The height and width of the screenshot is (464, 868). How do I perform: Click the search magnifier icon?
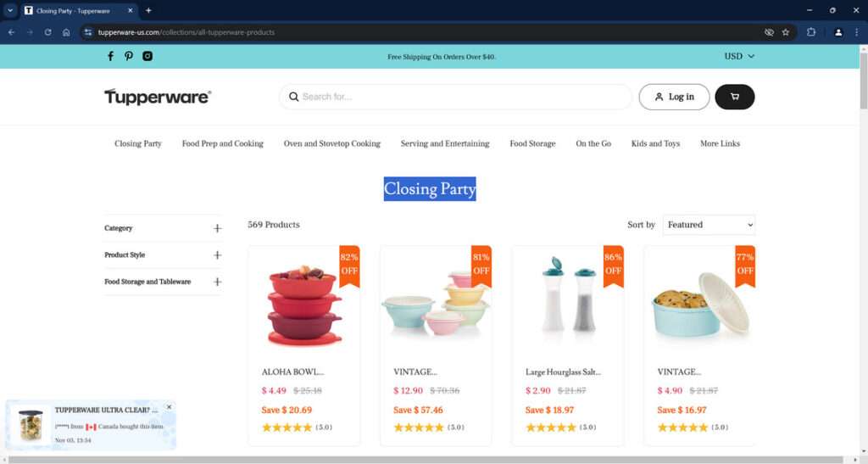pos(293,97)
